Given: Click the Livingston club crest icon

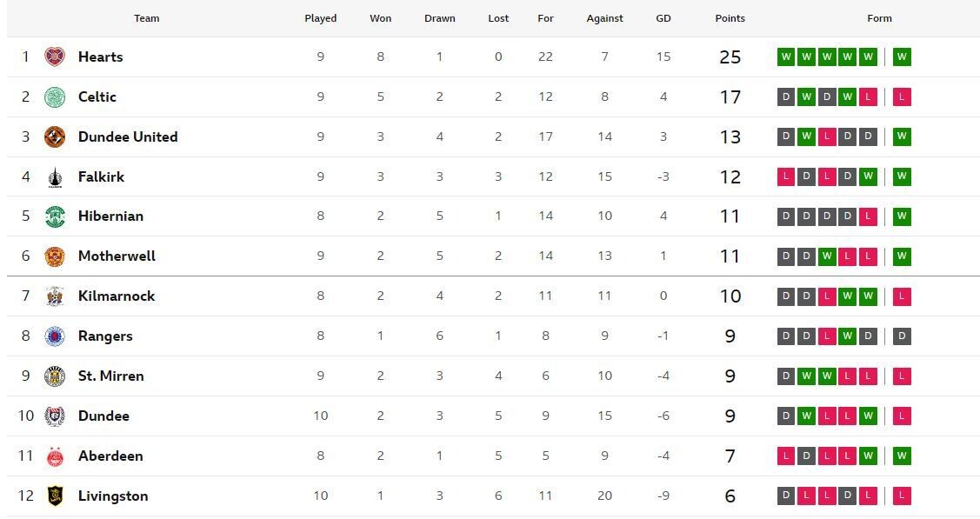Looking at the screenshot, I should 55,496.
